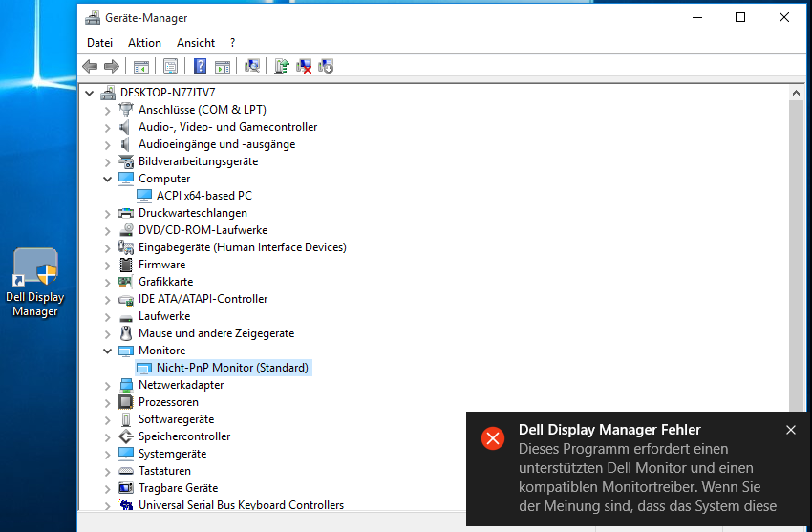Select the Firmware chip icon
Screen dimensions: 812x532
click(x=126, y=265)
